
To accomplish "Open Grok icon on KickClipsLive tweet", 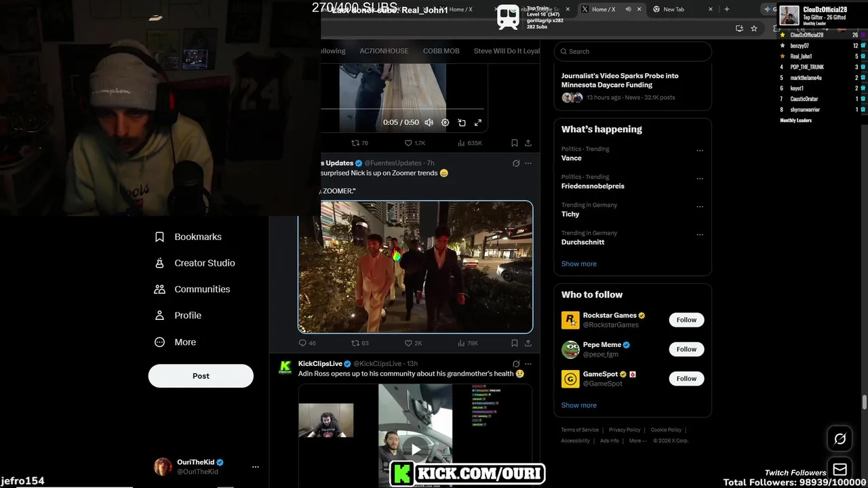I will pyautogui.click(x=516, y=364).
